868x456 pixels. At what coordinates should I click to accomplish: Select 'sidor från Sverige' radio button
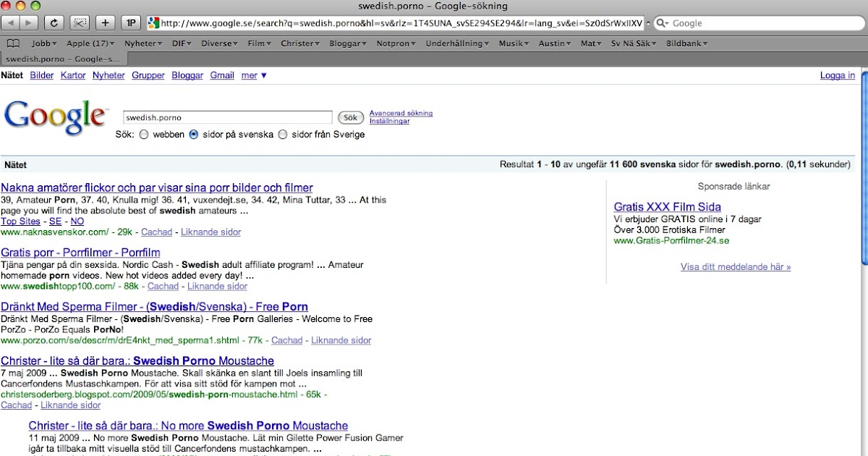(283, 135)
